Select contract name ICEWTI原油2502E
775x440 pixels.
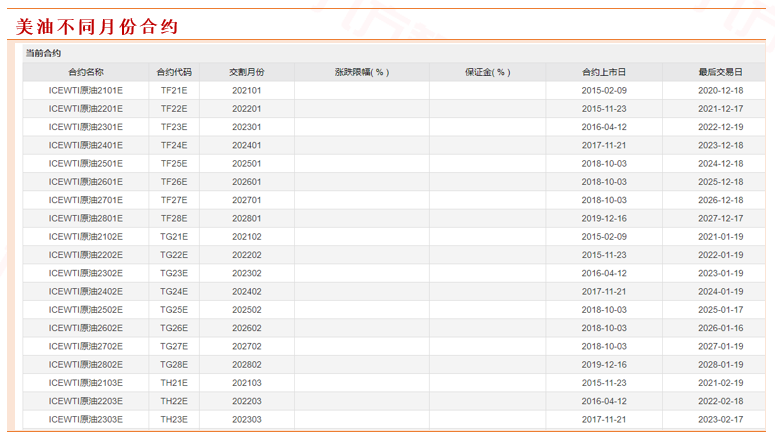(86, 310)
